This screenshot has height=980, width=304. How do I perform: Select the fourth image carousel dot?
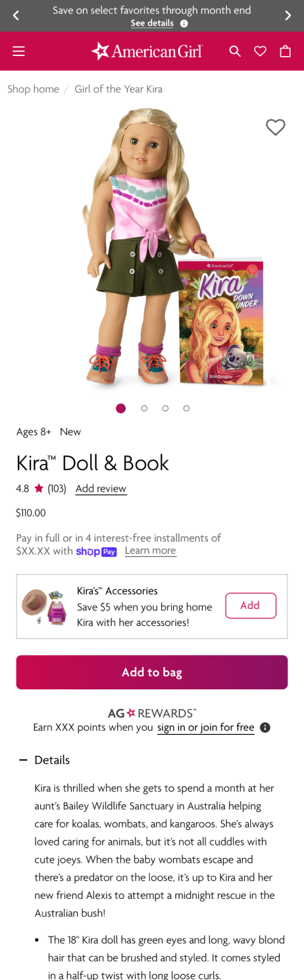tap(186, 409)
